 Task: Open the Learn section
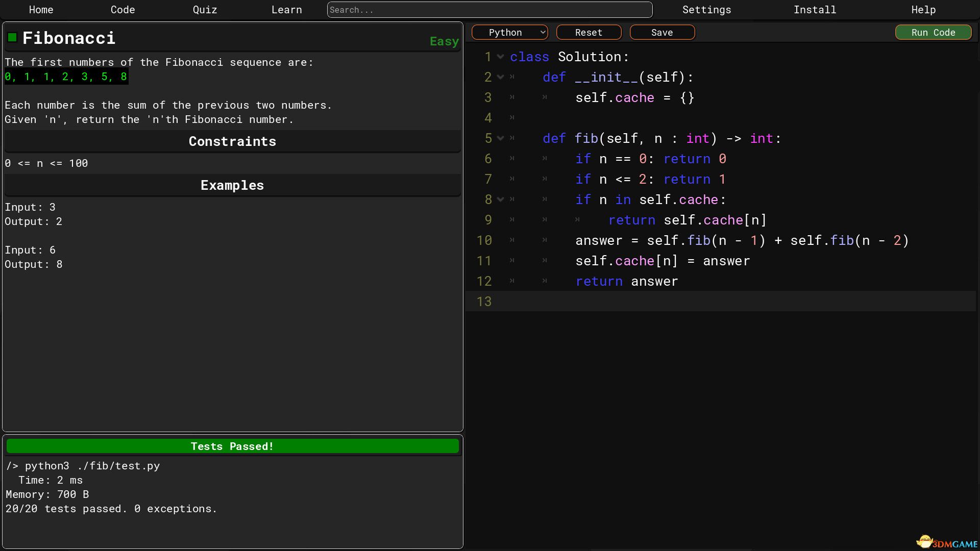coord(286,10)
